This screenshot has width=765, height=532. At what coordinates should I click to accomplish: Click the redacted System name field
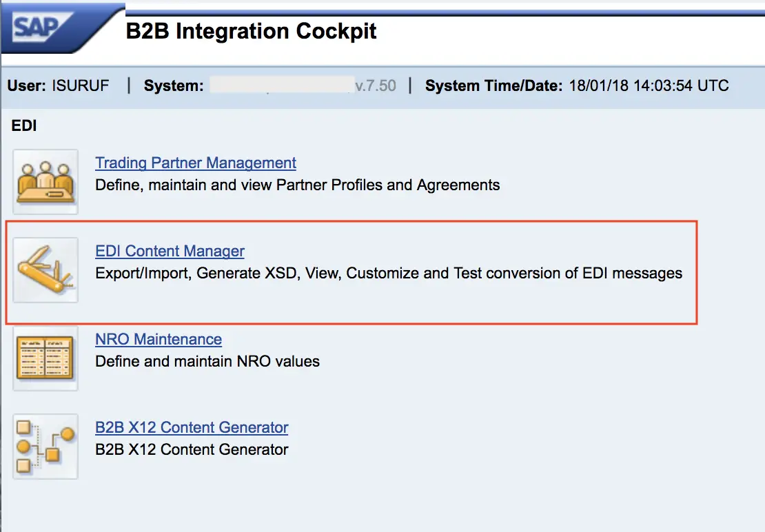click(282, 85)
